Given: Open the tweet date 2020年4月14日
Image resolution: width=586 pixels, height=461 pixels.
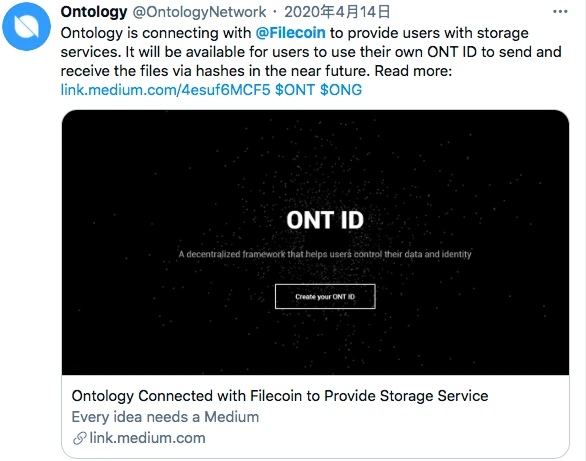Looking at the screenshot, I should coord(337,12).
